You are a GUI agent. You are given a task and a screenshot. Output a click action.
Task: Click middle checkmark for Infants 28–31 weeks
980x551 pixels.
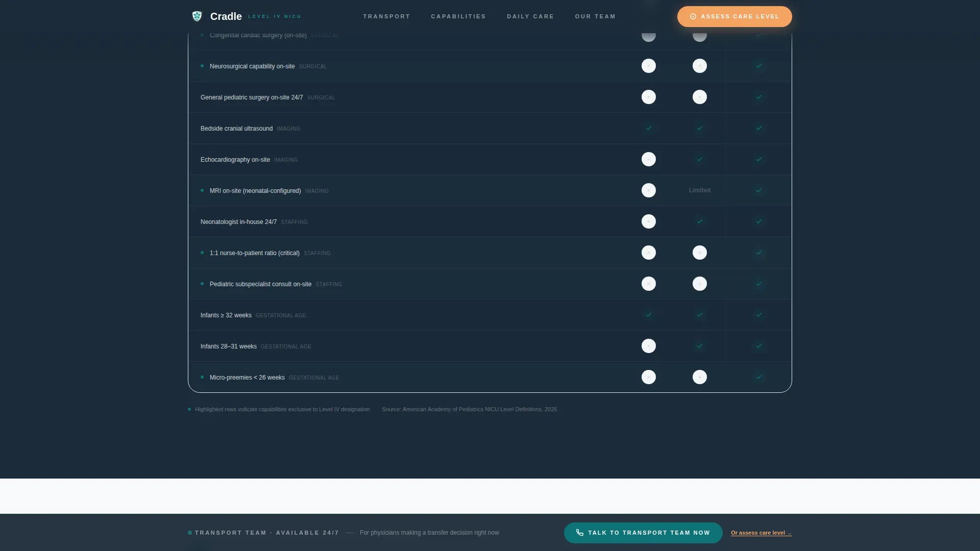tap(700, 346)
